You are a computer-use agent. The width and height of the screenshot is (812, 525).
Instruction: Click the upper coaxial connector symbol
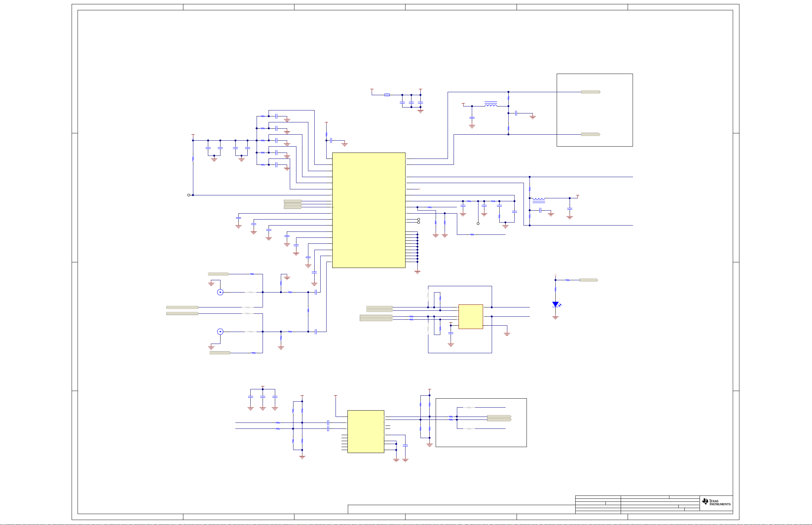tap(220, 292)
